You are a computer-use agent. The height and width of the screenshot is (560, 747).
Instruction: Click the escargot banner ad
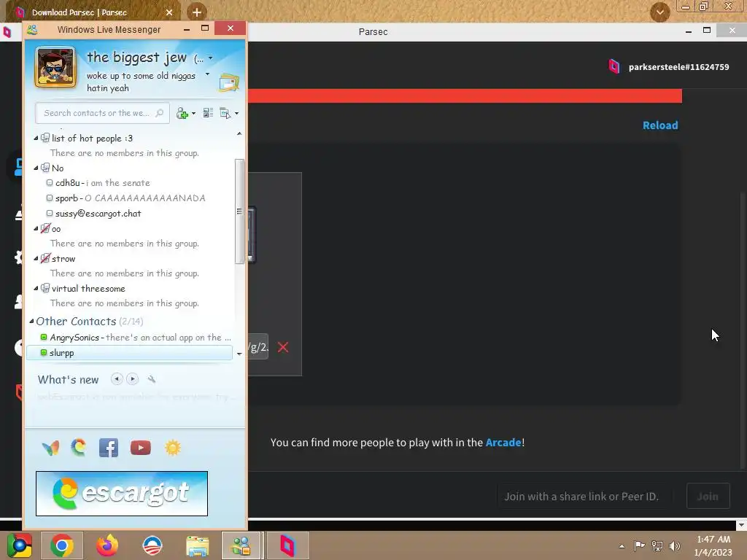[x=122, y=494]
